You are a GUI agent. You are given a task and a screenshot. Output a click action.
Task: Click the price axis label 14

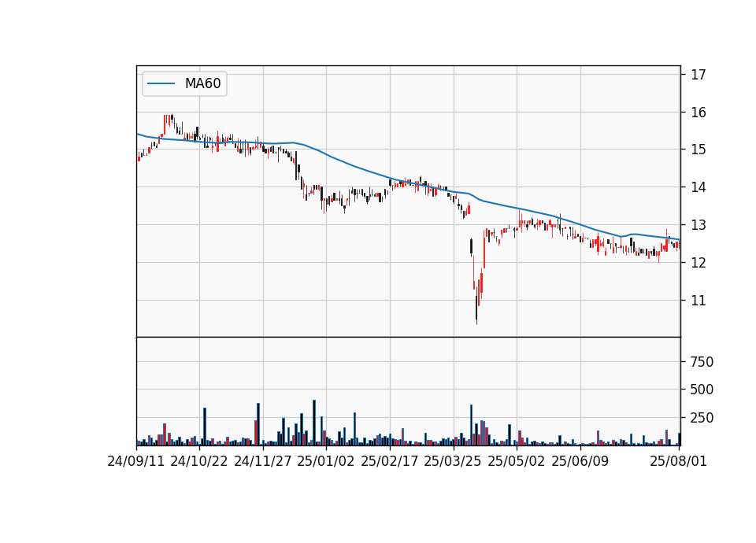point(699,187)
